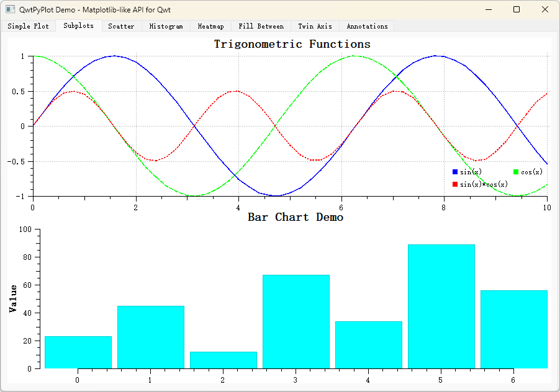Click the red sin(x)*cos(x) legend swatch

pos(455,184)
